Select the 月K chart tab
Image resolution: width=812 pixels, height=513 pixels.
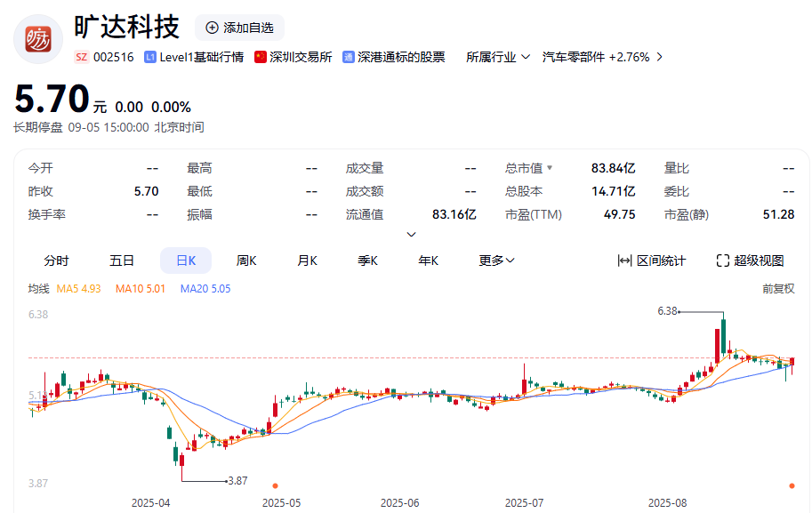pos(307,261)
